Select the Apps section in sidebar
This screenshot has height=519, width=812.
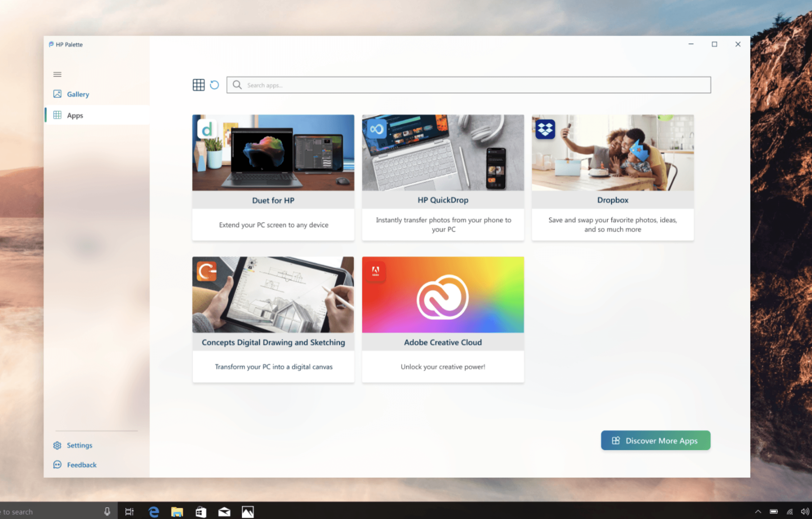click(x=97, y=115)
